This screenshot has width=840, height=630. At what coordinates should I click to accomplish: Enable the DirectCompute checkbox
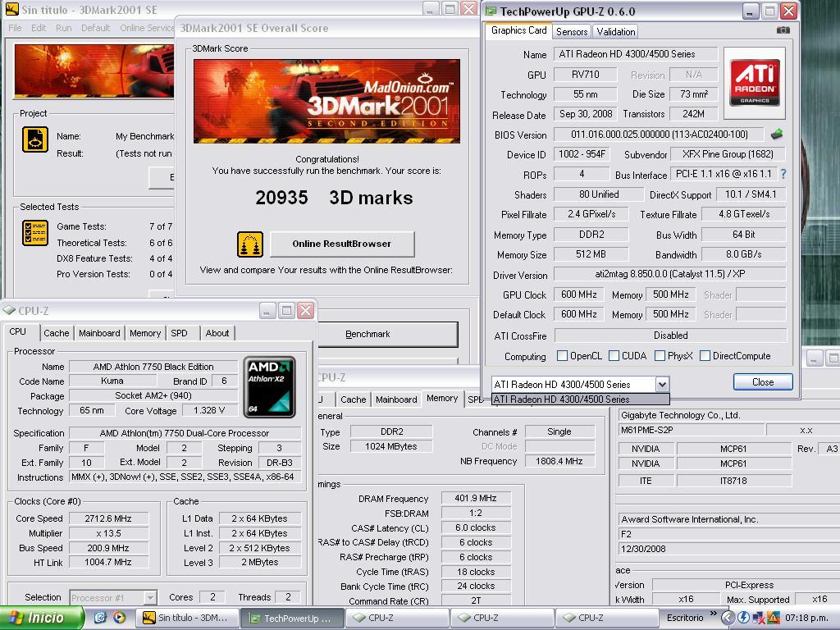click(705, 356)
